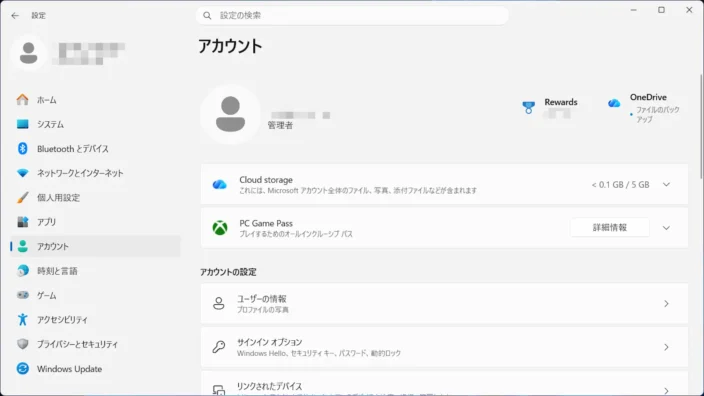
Task: Open ユーザーの情報 via its arrow
Action: click(666, 304)
